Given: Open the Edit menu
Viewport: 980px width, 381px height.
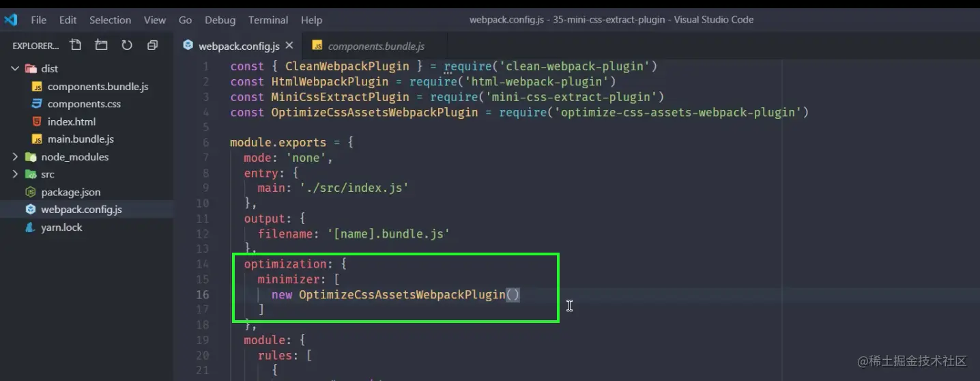Looking at the screenshot, I should pos(68,20).
